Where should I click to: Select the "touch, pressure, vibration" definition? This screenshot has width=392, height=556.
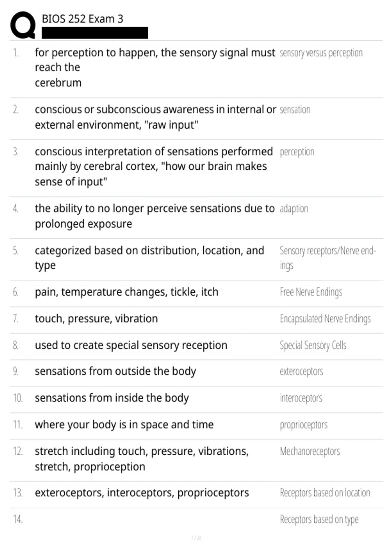tap(96, 319)
